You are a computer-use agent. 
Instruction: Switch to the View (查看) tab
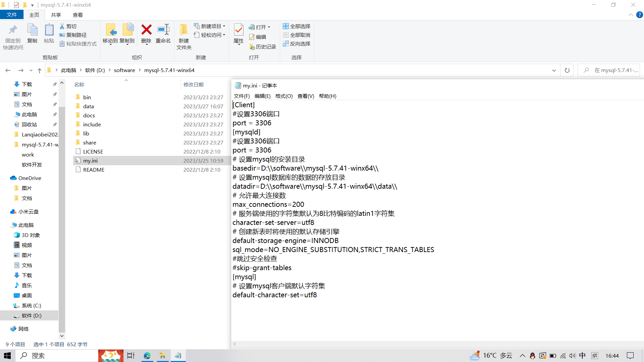coord(78,15)
